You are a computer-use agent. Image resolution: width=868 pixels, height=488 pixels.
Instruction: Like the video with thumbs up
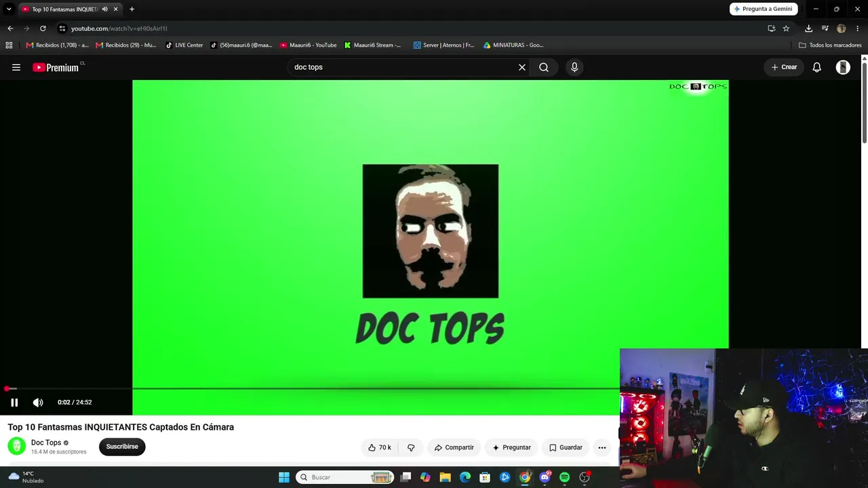[380, 447]
